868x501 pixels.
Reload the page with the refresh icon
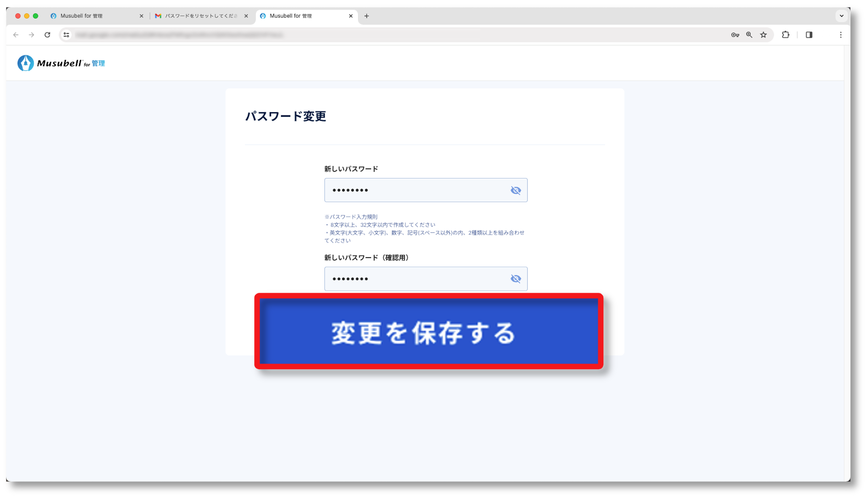pyautogui.click(x=47, y=35)
